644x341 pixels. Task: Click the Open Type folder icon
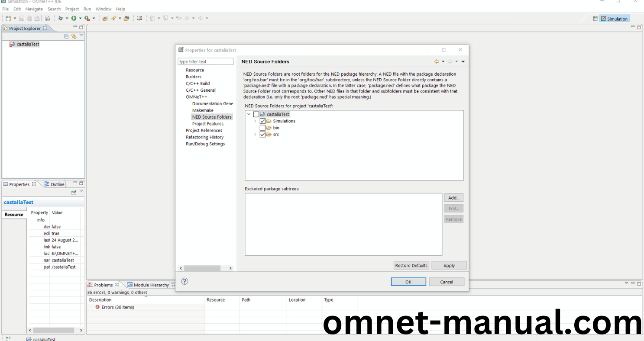tap(105, 18)
